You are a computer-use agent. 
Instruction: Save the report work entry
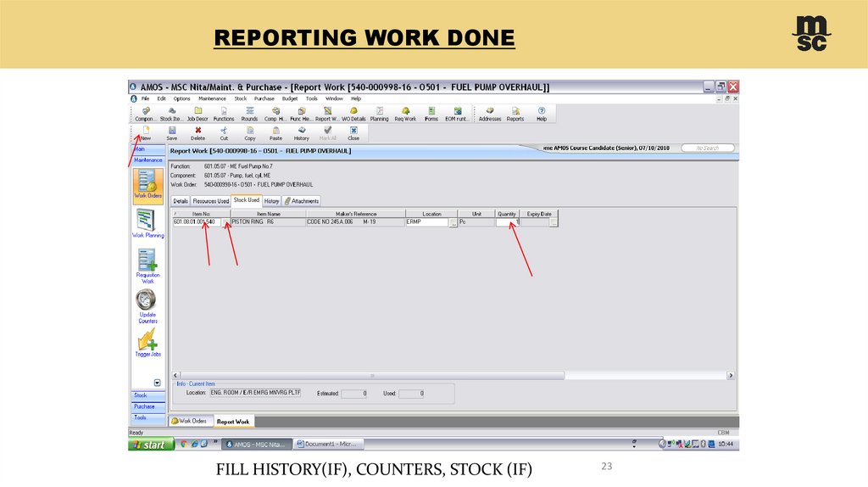[x=172, y=133]
